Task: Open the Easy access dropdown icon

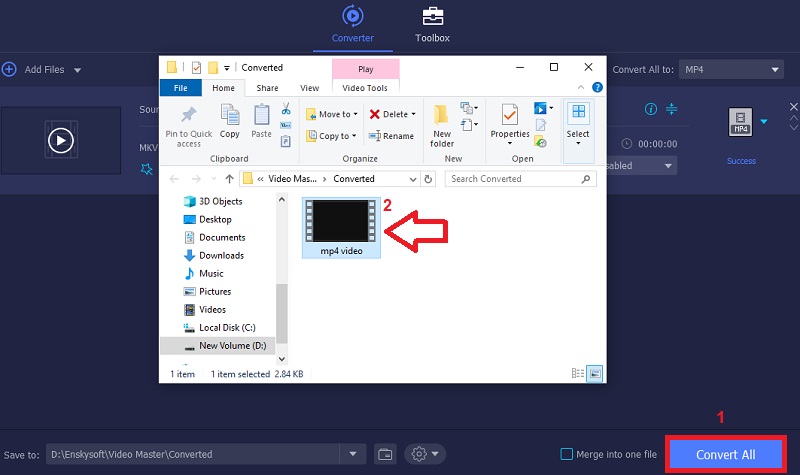Action: point(469,124)
